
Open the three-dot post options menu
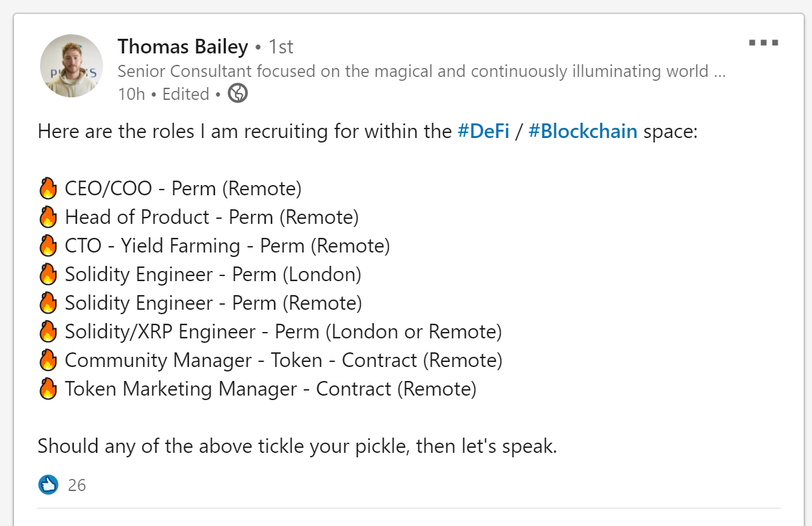tap(764, 43)
